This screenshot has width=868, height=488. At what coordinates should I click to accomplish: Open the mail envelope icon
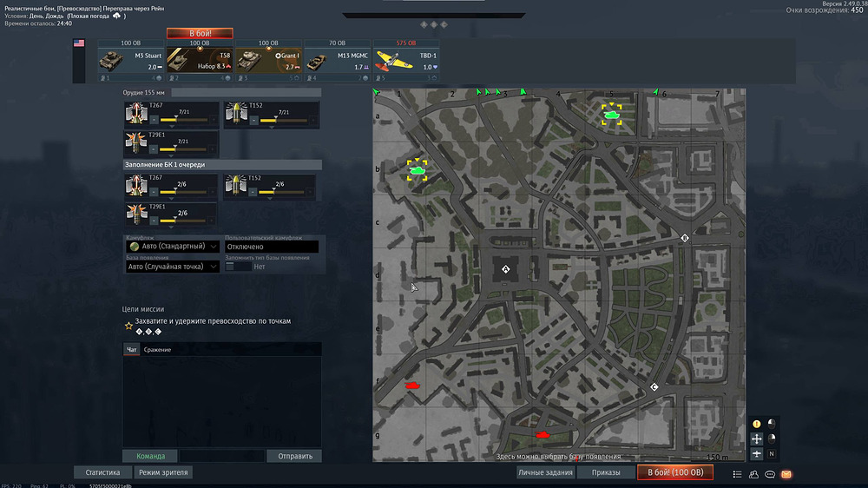pyautogui.click(x=786, y=474)
